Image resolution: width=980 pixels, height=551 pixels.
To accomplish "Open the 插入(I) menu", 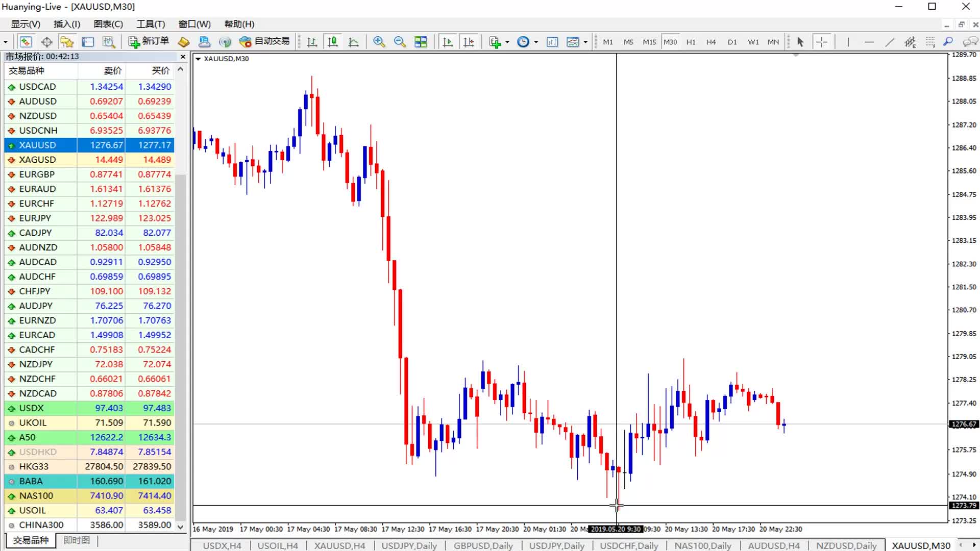I will [67, 24].
